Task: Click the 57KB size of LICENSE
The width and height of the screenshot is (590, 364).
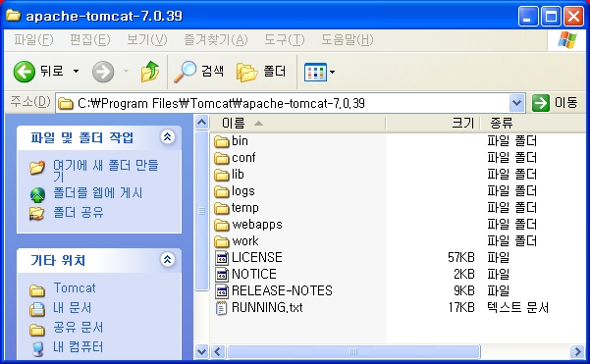Action: [461, 258]
